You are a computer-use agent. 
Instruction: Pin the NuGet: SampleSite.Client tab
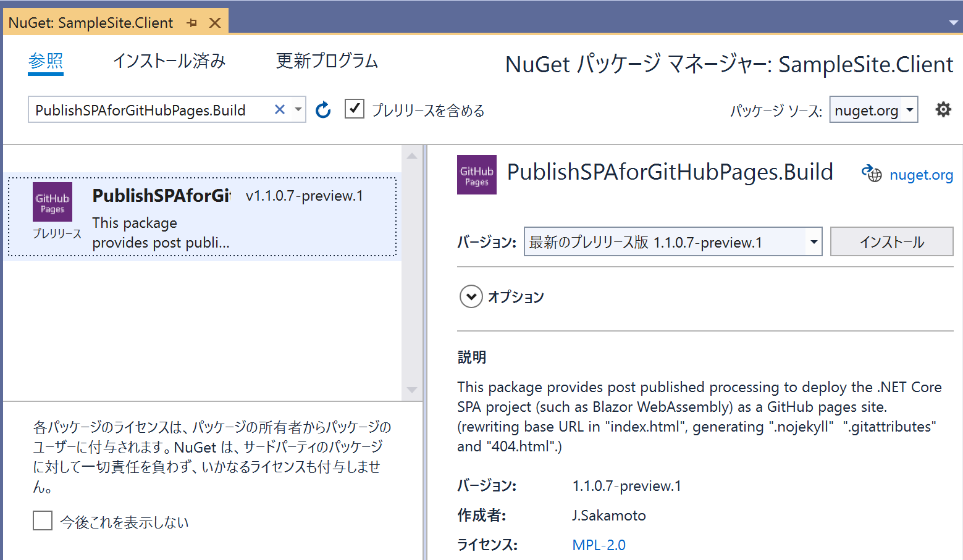[192, 22]
